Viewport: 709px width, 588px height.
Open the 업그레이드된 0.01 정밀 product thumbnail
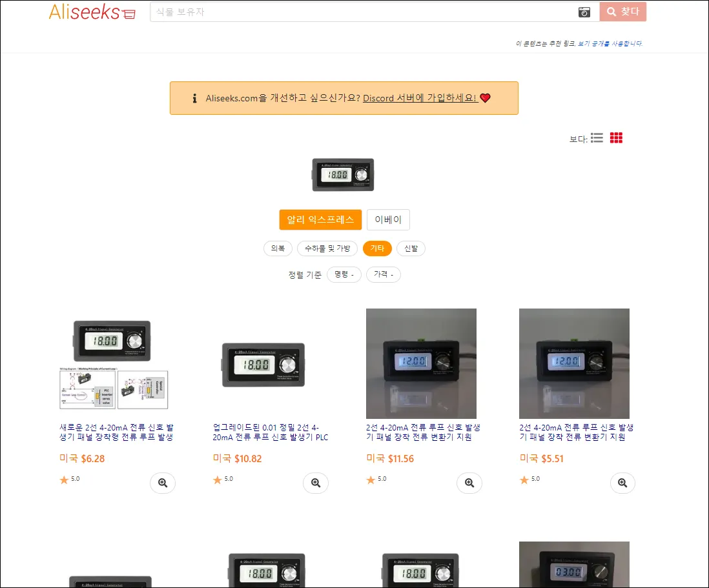click(x=263, y=365)
